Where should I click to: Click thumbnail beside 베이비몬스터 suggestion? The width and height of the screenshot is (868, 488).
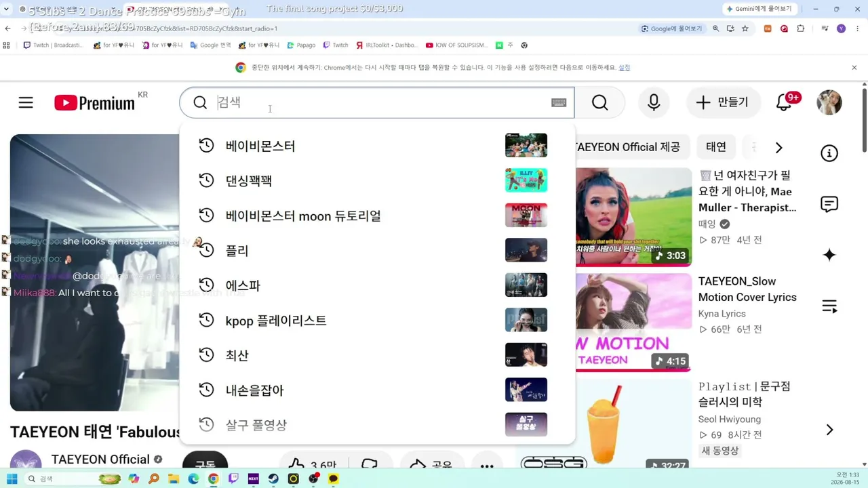[526, 146]
